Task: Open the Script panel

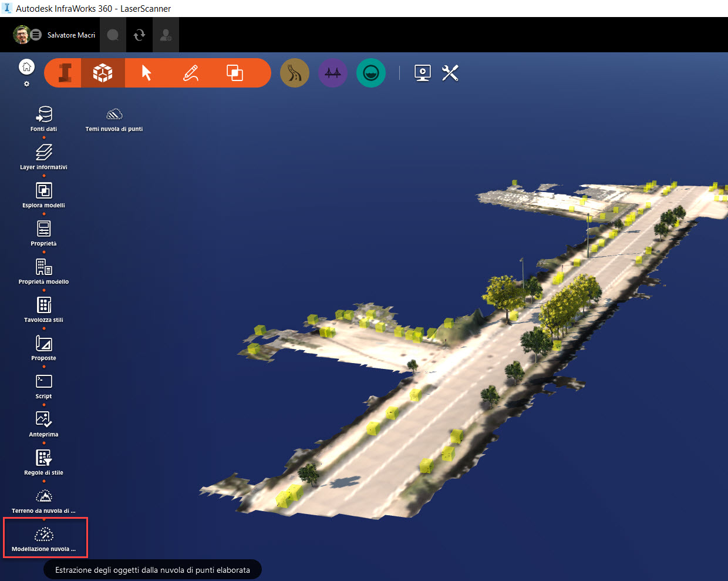Action: pyautogui.click(x=43, y=381)
